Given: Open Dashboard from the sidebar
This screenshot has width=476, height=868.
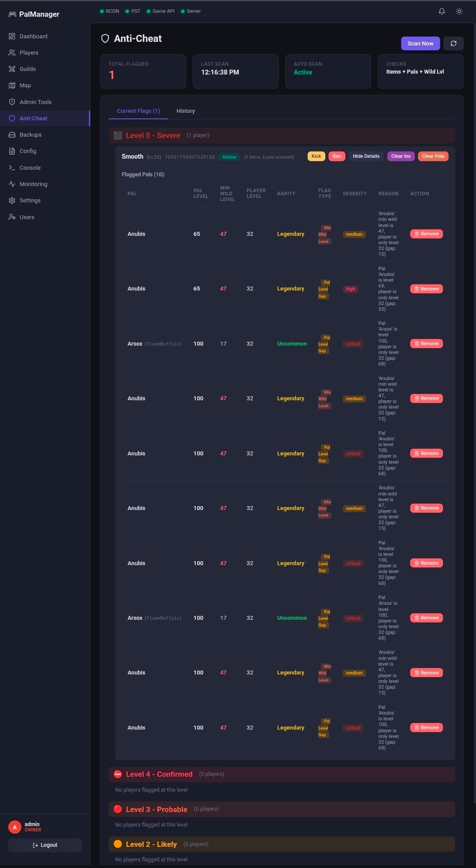Looking at the screenshot, I should [x=33, y=36].
